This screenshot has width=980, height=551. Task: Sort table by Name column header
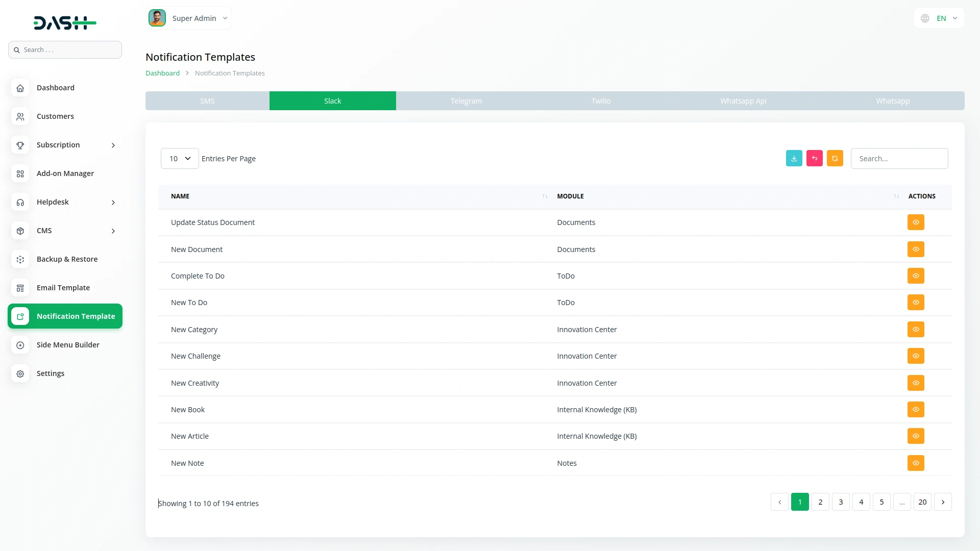point(180,196)
